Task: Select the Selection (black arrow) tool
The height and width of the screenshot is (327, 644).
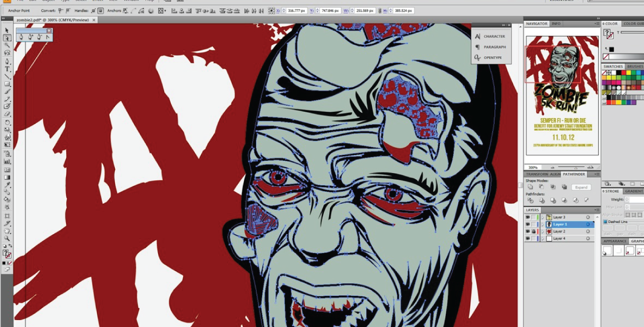Action: point(7,30)
